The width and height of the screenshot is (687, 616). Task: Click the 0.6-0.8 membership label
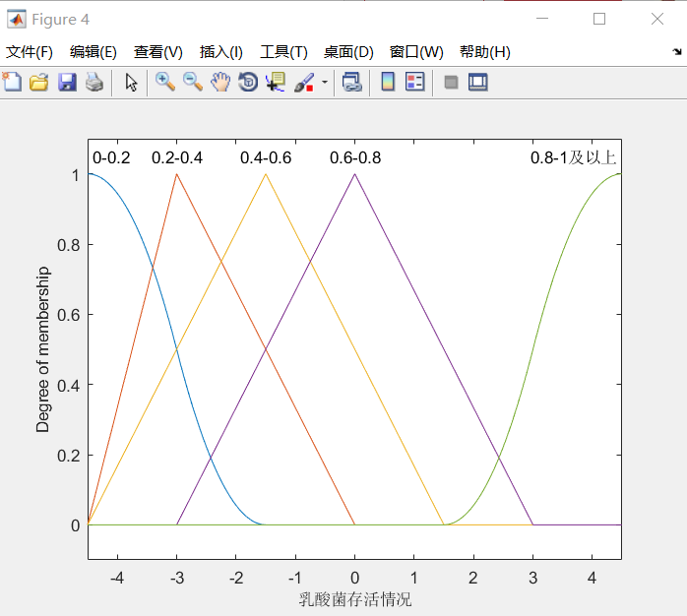click(x=355, y=157)
